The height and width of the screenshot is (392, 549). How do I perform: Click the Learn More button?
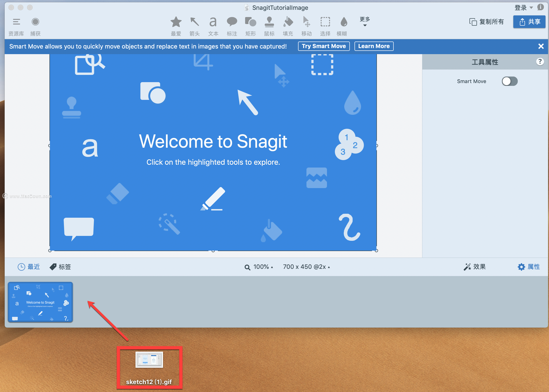pos(374,46)
